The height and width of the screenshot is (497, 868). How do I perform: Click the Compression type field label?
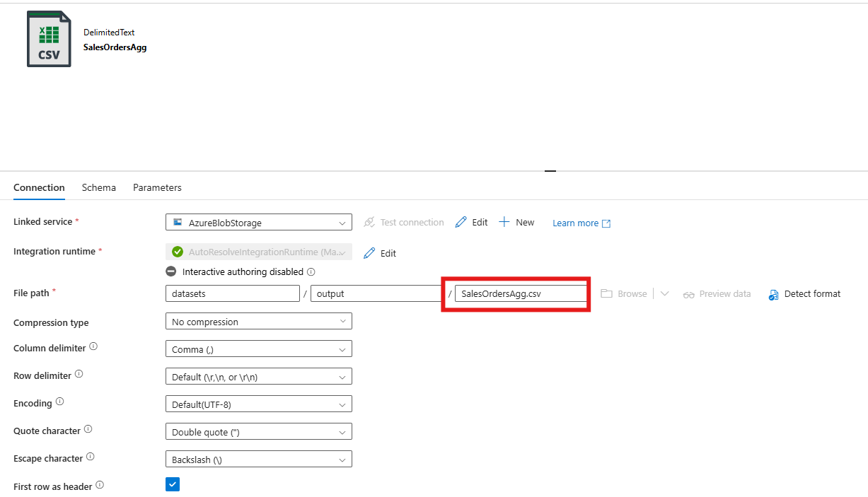point(51,322)
